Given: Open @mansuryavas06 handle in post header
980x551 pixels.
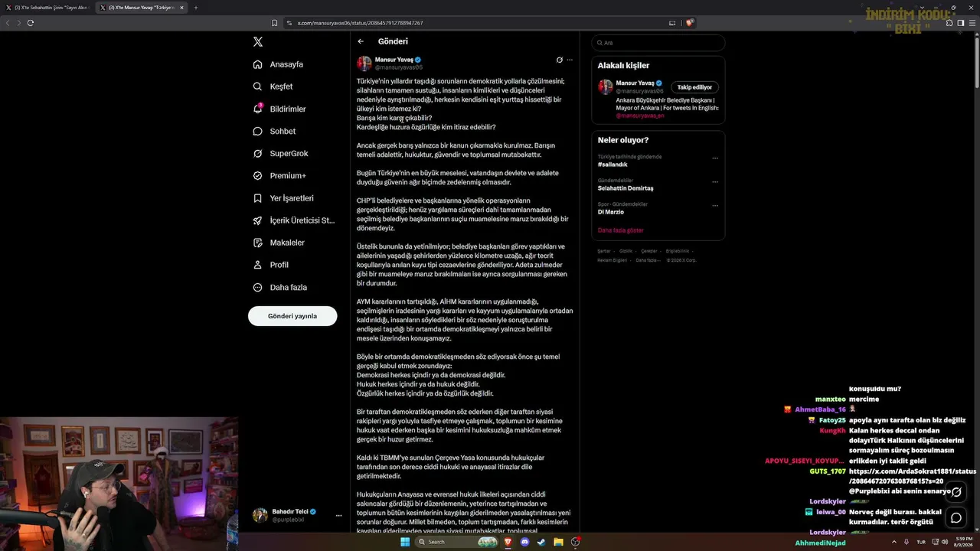Looking at the screenshot, I should pos(399,67).
